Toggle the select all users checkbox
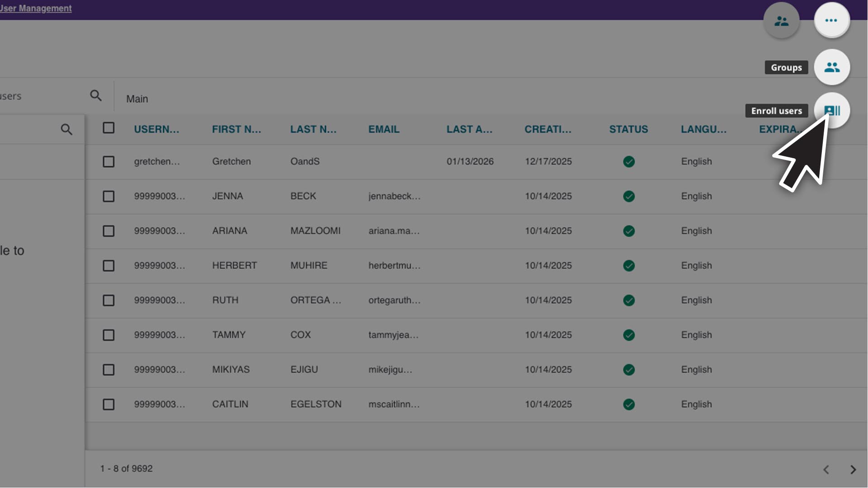 point(108,128)
